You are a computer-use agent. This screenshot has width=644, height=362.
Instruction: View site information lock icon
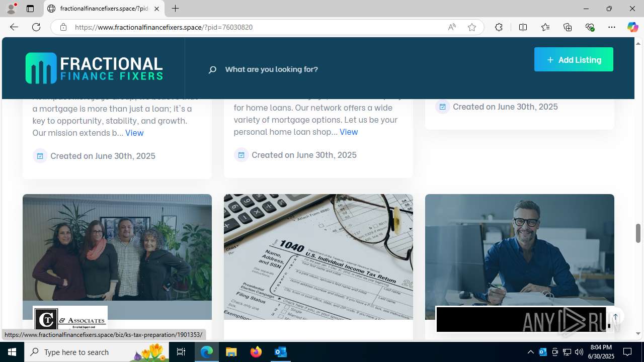[x=63, y=27]
